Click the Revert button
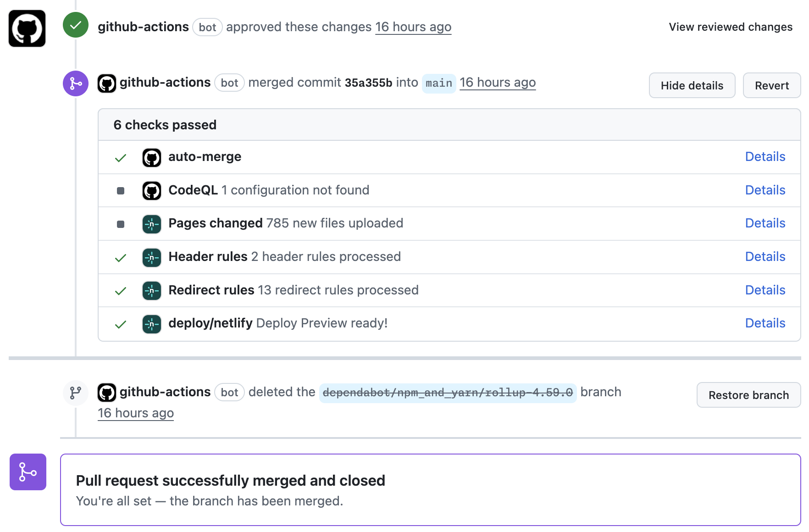The image size is (809, 532). point(771,85)
